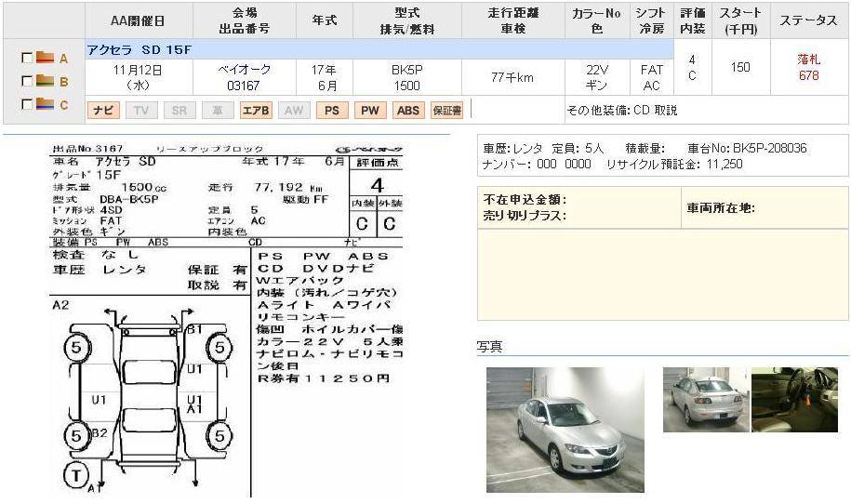Click the 77千km mileage cell
This screenshot has width=851, height=504.
[512, 77]
